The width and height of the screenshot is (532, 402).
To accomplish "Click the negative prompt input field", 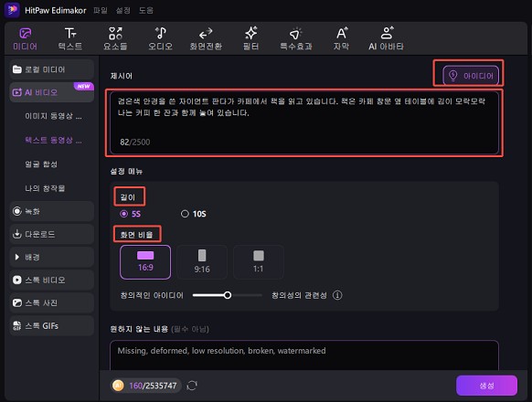I will (x=304, y=355).
